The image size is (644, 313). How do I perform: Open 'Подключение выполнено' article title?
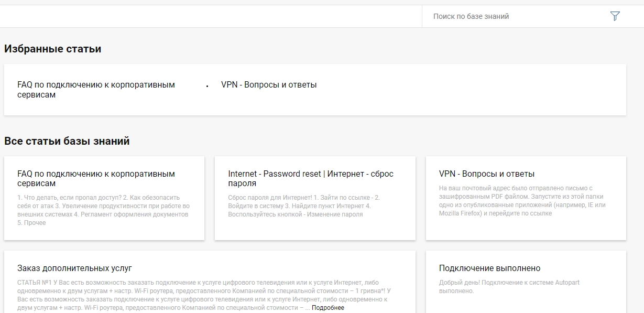(489, 268)
